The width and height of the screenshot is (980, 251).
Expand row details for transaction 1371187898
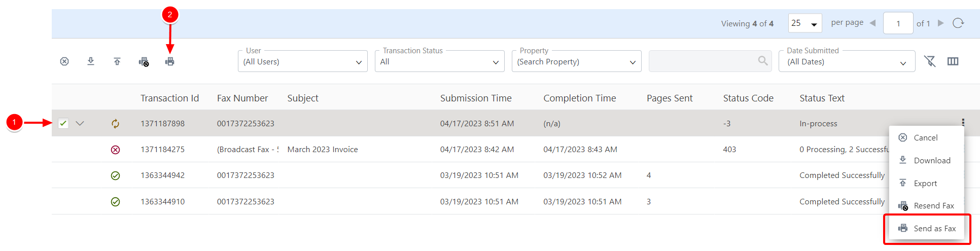(x=80, y=123)
